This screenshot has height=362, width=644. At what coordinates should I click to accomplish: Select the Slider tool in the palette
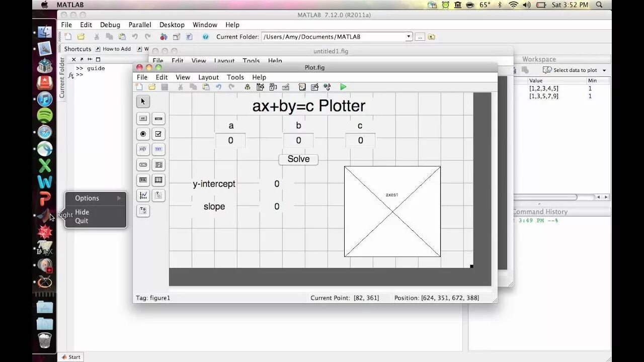[158, 119]
